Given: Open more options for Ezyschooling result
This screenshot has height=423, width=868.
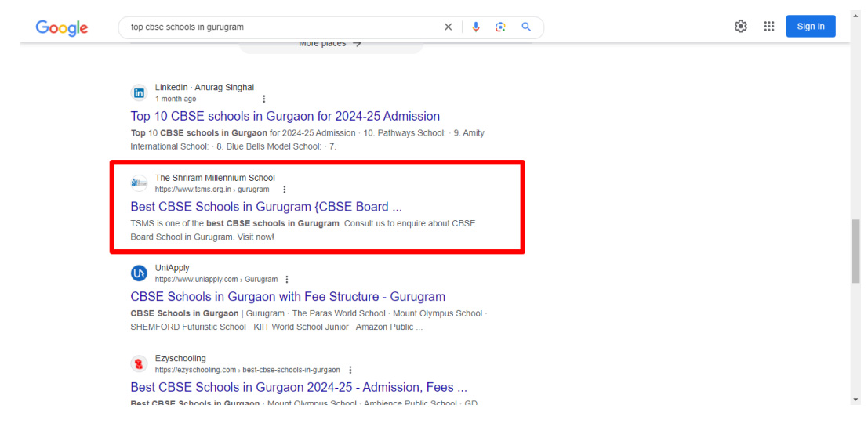Looking at the screenshot, I should click(x=350, y=370).
